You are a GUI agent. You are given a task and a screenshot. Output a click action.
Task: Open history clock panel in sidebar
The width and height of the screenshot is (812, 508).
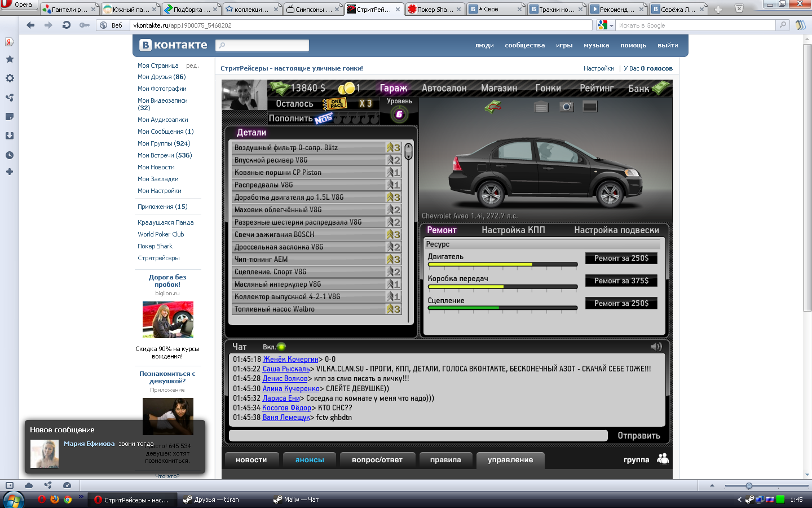click(x=10, y=155)
